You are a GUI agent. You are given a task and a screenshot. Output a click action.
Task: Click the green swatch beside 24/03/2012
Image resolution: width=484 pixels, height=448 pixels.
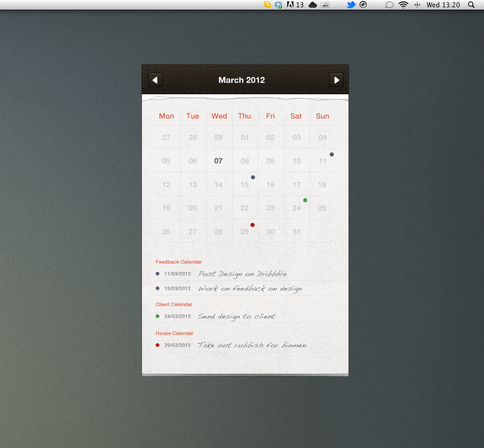click(158, 316)
